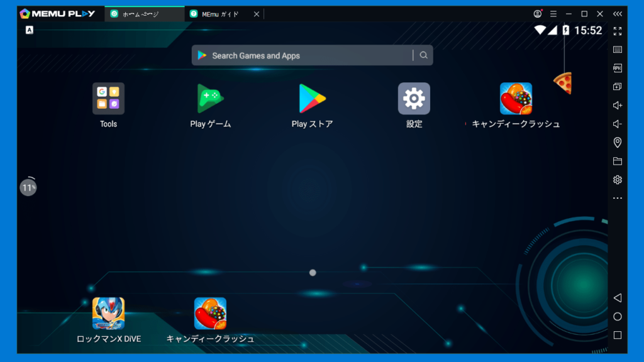Viewport: 644px width, 362px height.
Task: Set a virtual GPS location
Action: click(x=618, y=143)
